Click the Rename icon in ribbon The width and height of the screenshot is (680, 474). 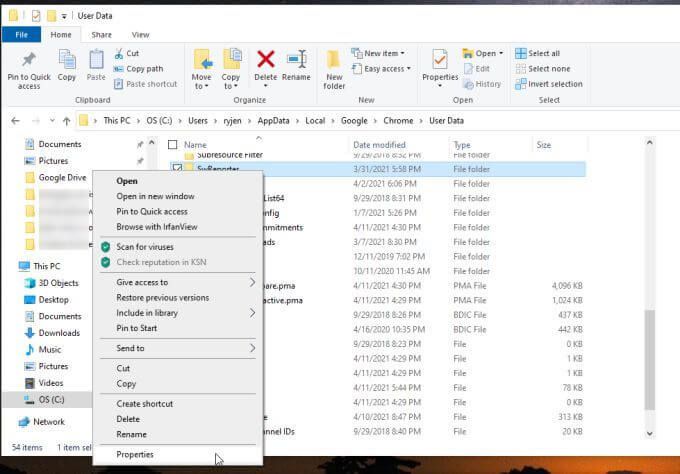tap(297, 59)
